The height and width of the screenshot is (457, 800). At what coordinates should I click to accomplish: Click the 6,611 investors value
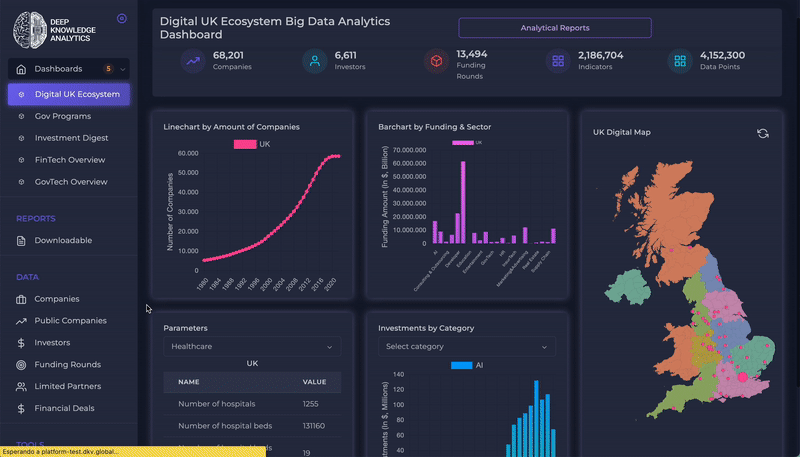(345, 55)
